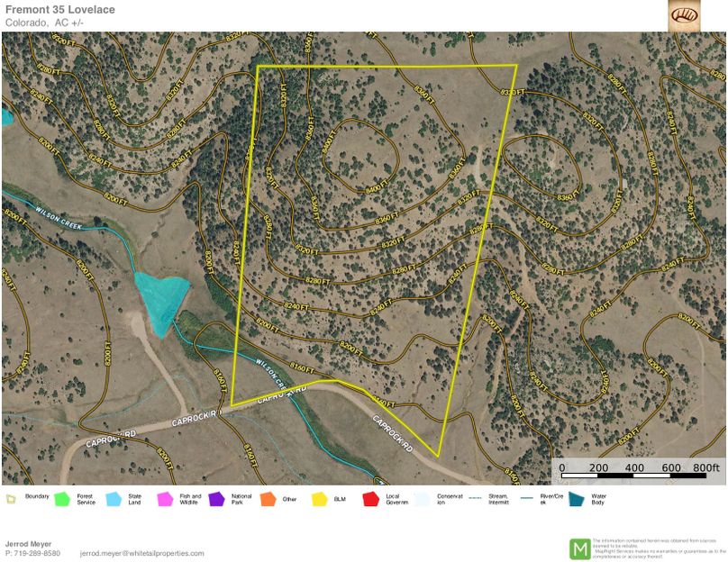Click the River/Creek legend line

(x=524, y=497)
